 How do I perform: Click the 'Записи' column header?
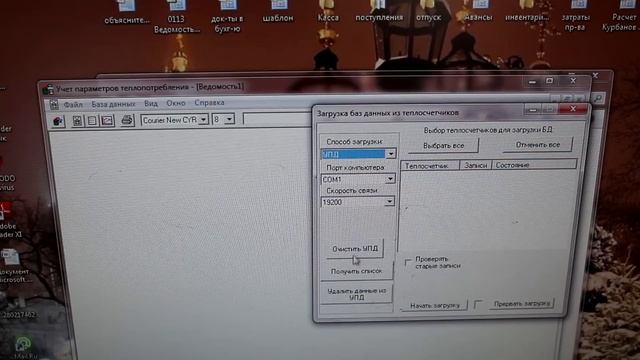[476, 165]
